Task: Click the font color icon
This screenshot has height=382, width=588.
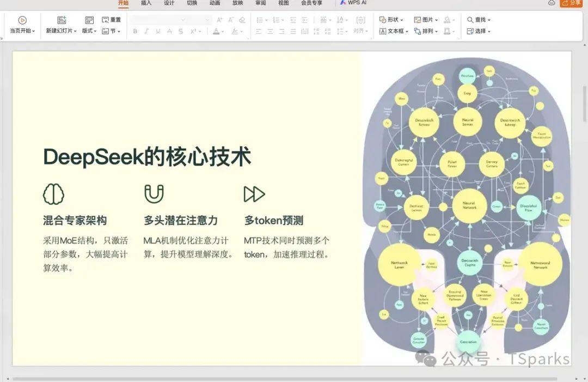Action: 216,31
